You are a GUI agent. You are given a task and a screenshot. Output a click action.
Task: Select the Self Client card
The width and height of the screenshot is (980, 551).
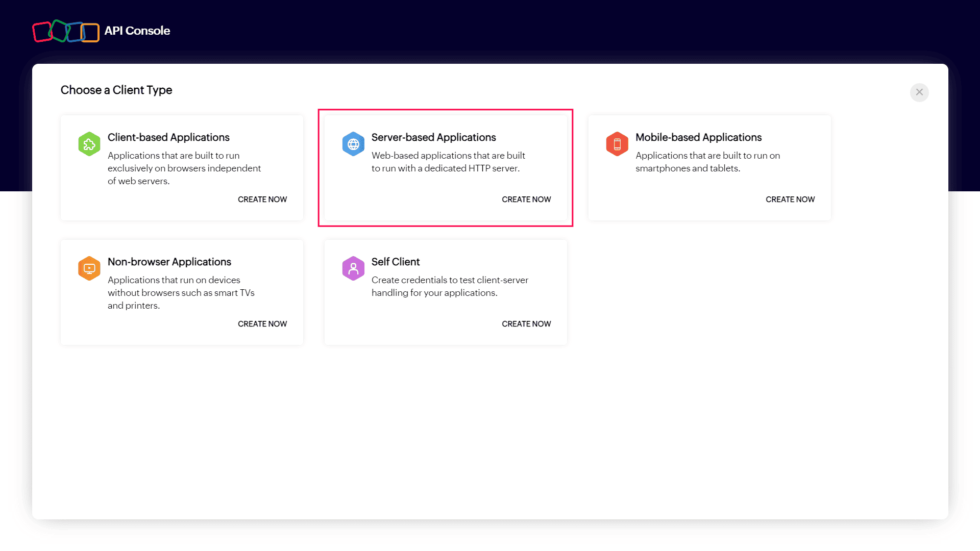445,292
